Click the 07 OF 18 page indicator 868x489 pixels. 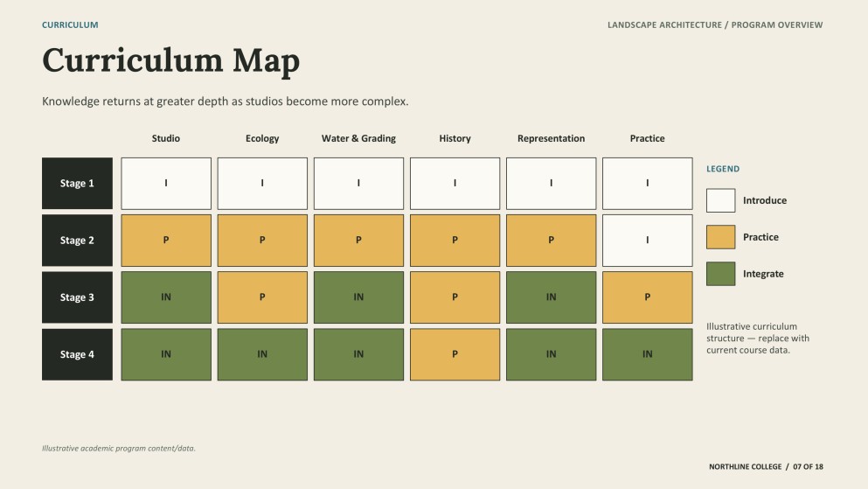point(809,467)
